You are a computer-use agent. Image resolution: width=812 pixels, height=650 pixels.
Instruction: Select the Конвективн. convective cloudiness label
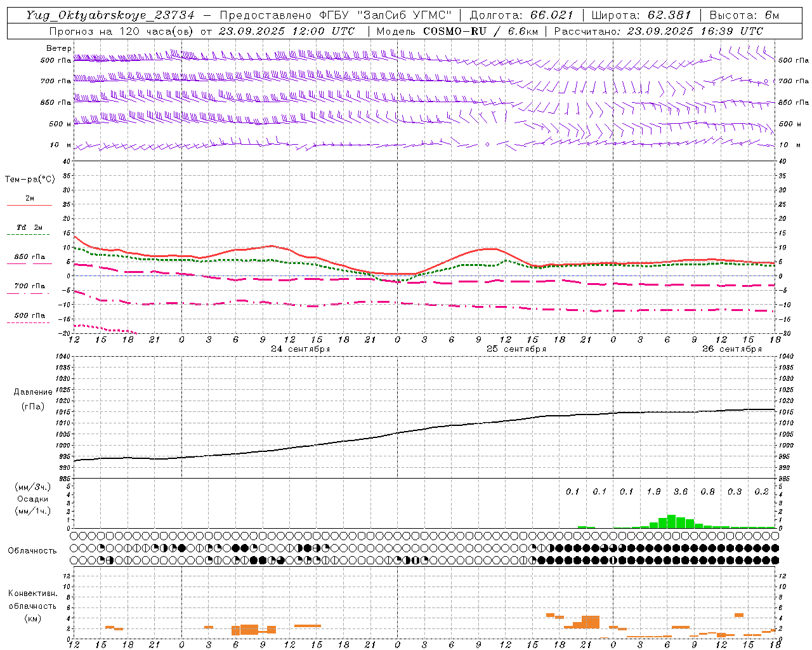tap(32, 594)
